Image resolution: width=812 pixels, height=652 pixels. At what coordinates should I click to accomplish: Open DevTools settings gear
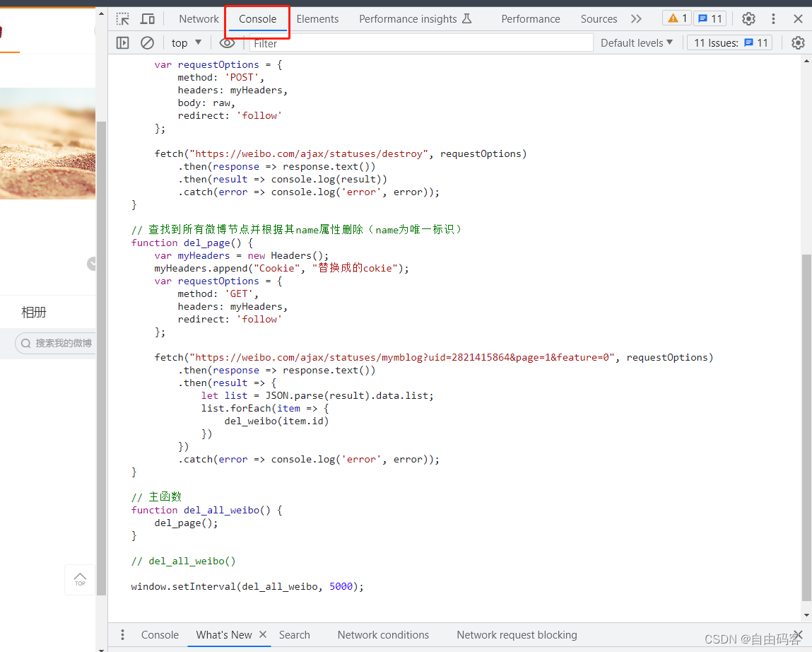(748, 19)
